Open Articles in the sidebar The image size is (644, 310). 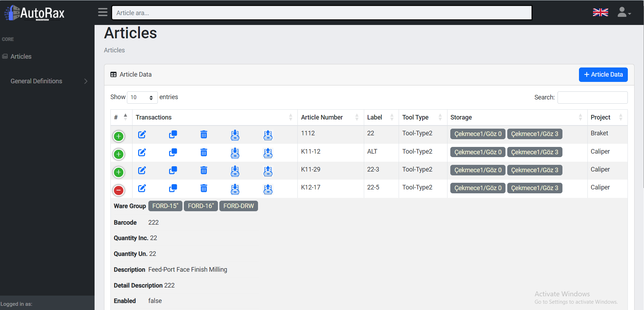pyautogui.click(x=21, y=57)
